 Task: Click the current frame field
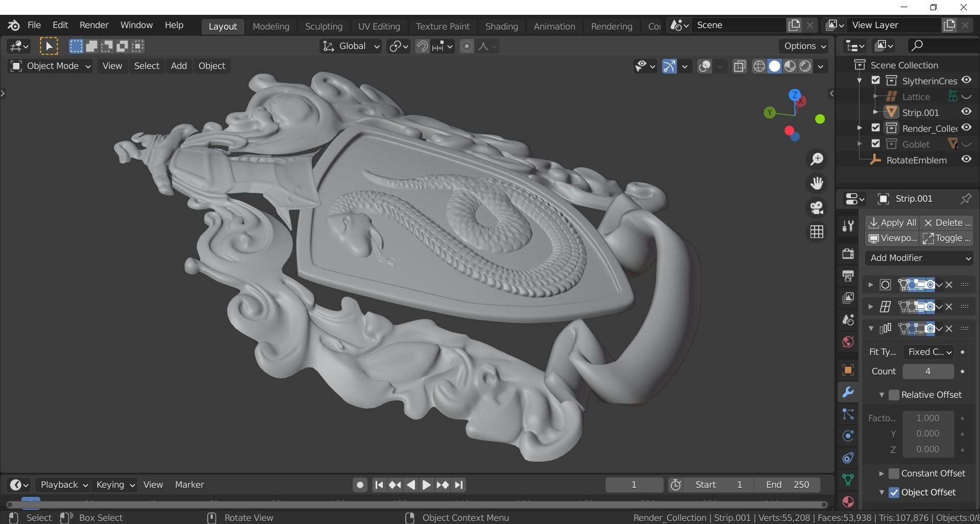634,485
